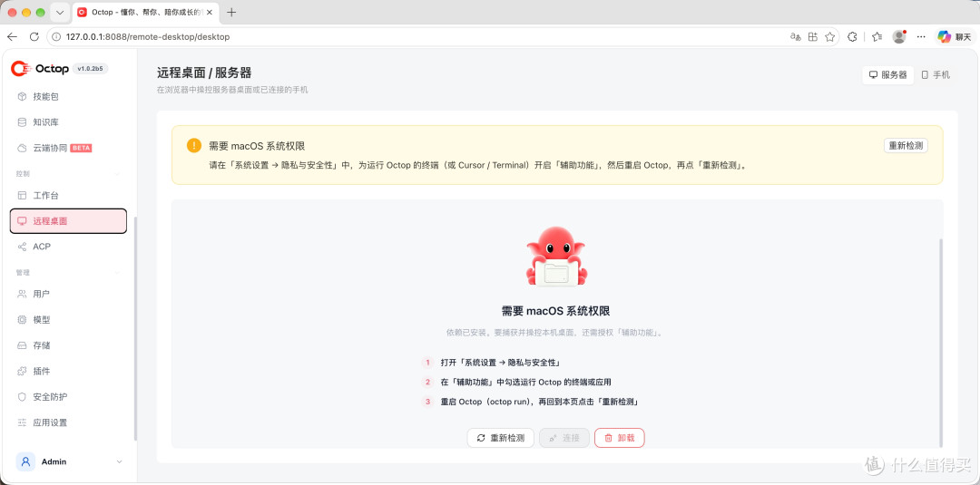Screen dimensions: 980x485
Task: Open tab list dropdown in title bar
Action: (60, 13)
